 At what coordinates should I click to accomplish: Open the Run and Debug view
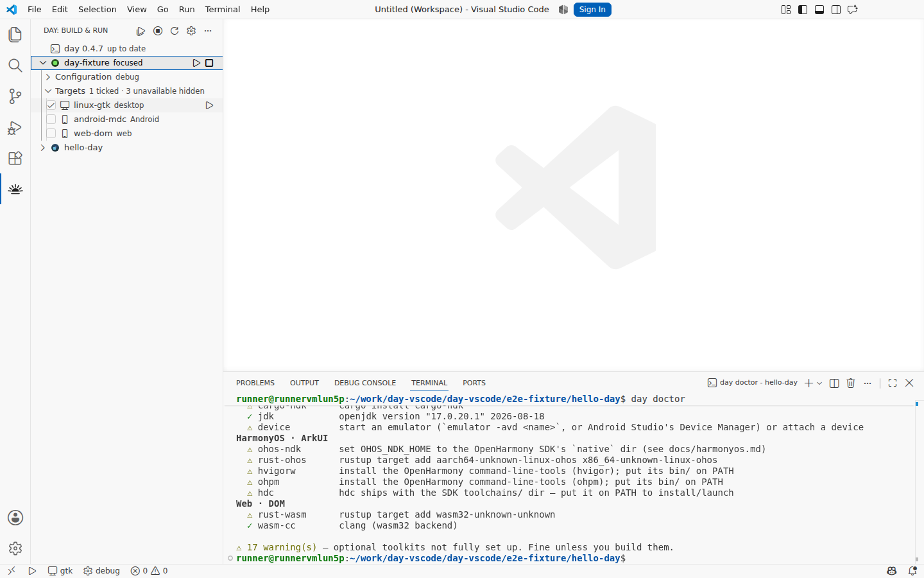(15, 127)
